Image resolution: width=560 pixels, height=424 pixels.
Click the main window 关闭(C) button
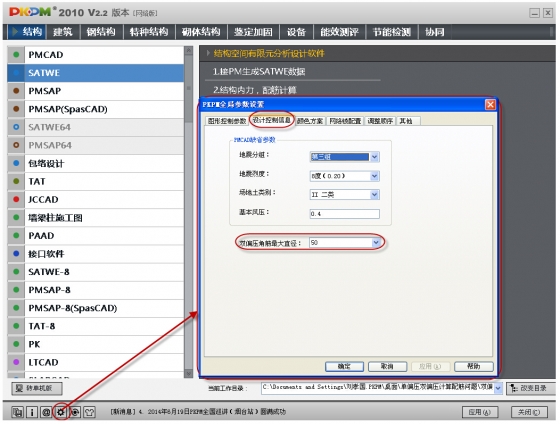pyautogui.click(x=529, y=412)
